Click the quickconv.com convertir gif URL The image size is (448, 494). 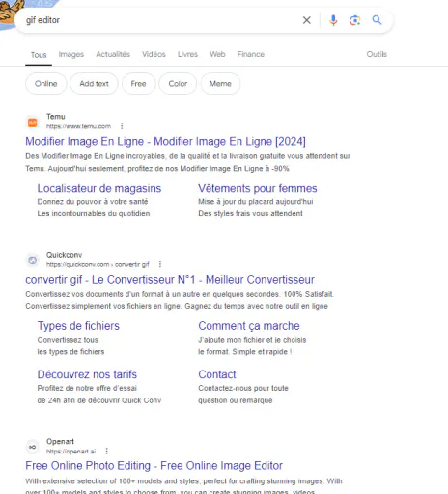click(x=98, y=264)
